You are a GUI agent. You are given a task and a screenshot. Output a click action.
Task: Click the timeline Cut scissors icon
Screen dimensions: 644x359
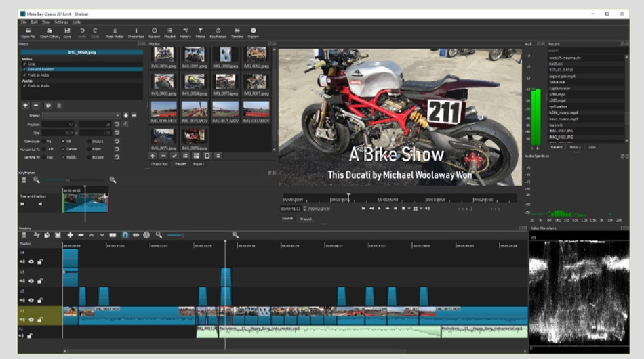click(37, 235)
